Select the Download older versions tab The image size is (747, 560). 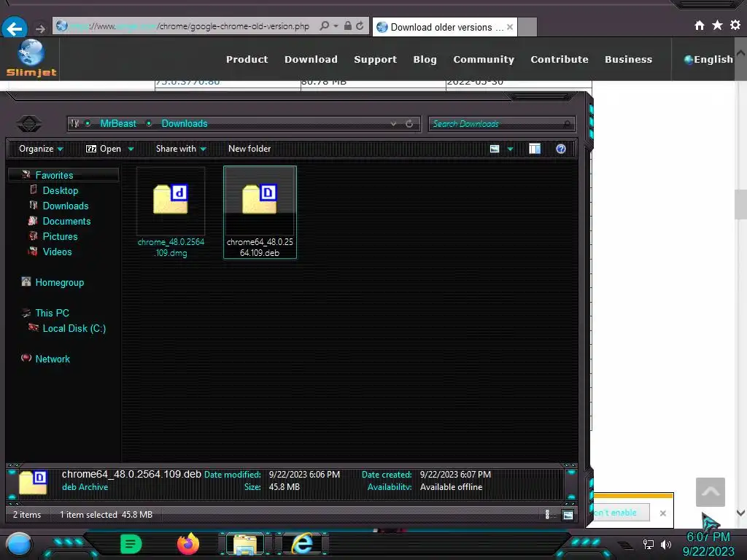(444, 27)
